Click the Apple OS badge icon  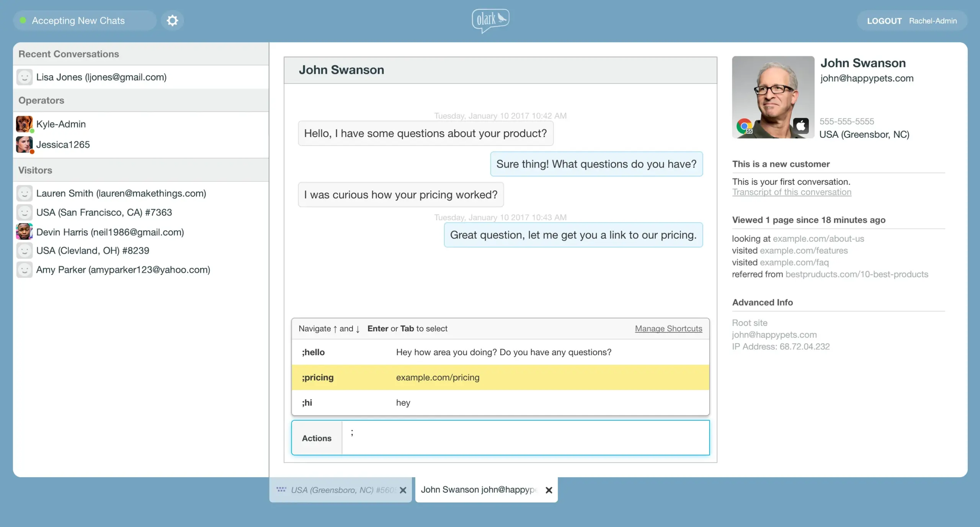(x=801, y=126)
